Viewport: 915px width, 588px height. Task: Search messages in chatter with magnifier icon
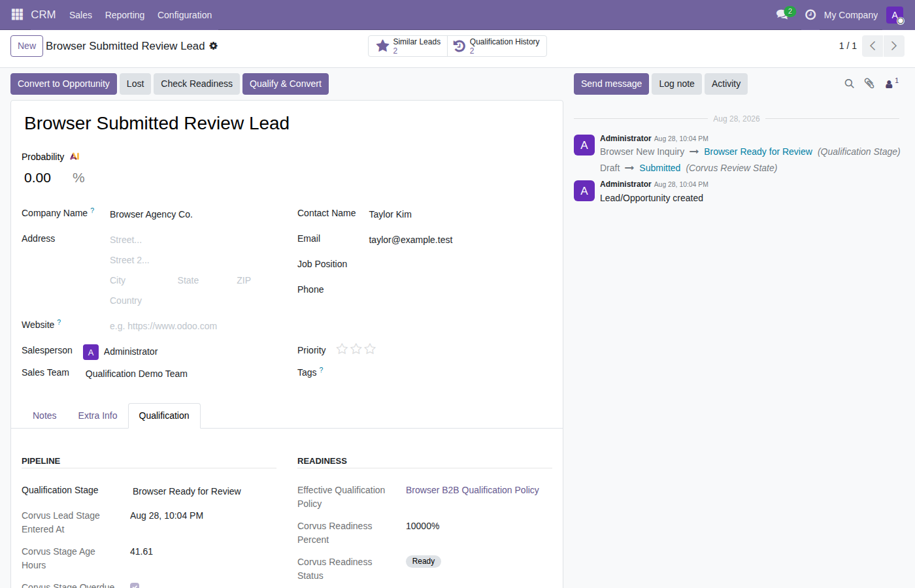tap(849, 84)
